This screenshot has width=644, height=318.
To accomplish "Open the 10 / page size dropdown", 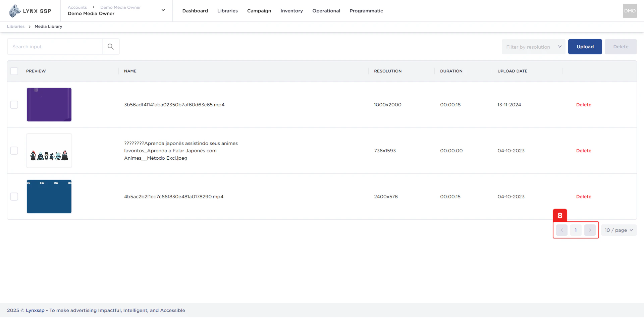I will [x=618, y=230].
